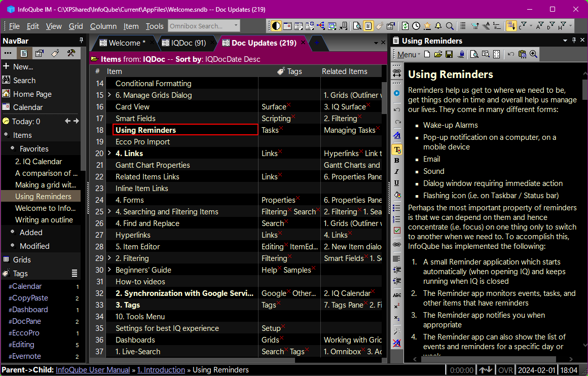Click the grid vertical scrollbar
The image size is (588, 376).
(384, 97)
